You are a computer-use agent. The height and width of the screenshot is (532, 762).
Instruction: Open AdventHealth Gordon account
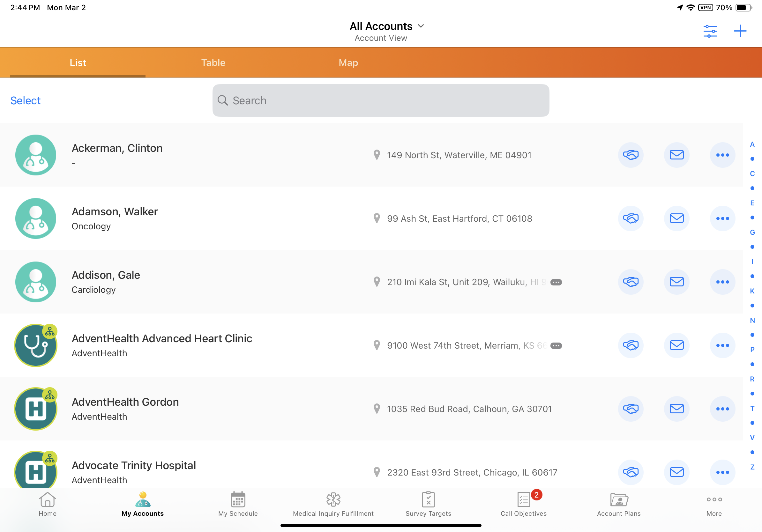tap(125, 402)
